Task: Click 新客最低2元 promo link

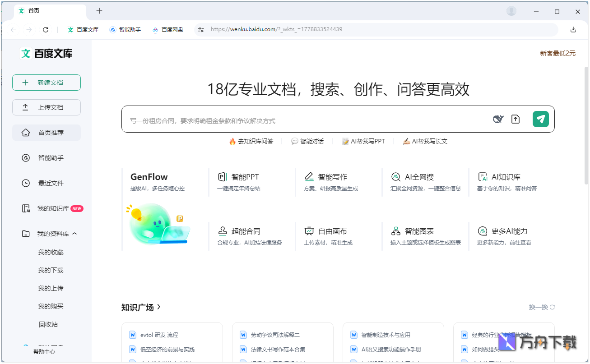Action: coord(558,53)
